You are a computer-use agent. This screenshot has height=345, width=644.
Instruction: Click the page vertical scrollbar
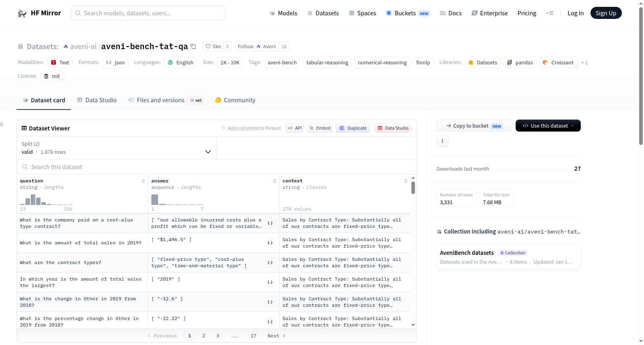(x=641, y=76)
